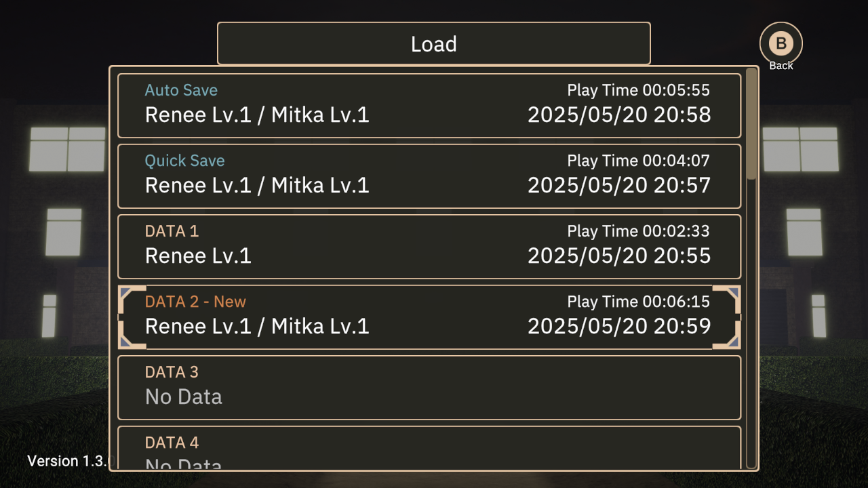Click the bottom-right selection corner bracket
Screen dimensions: 868x488
[726, 335]
